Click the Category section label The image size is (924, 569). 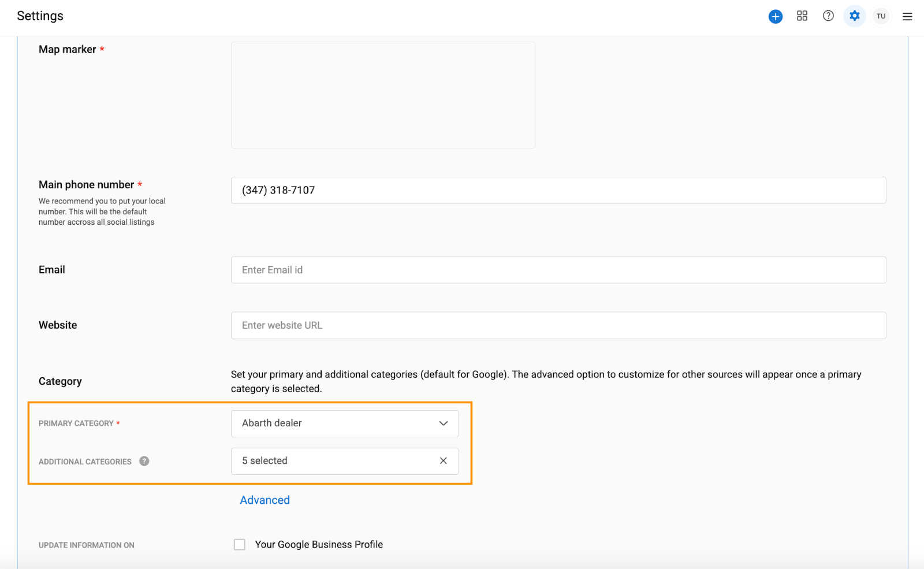(x=60, y=381)
